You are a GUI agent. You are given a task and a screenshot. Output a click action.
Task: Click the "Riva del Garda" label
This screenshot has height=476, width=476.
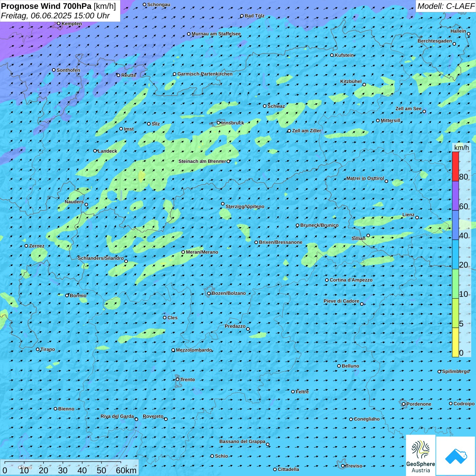[117, 416]
